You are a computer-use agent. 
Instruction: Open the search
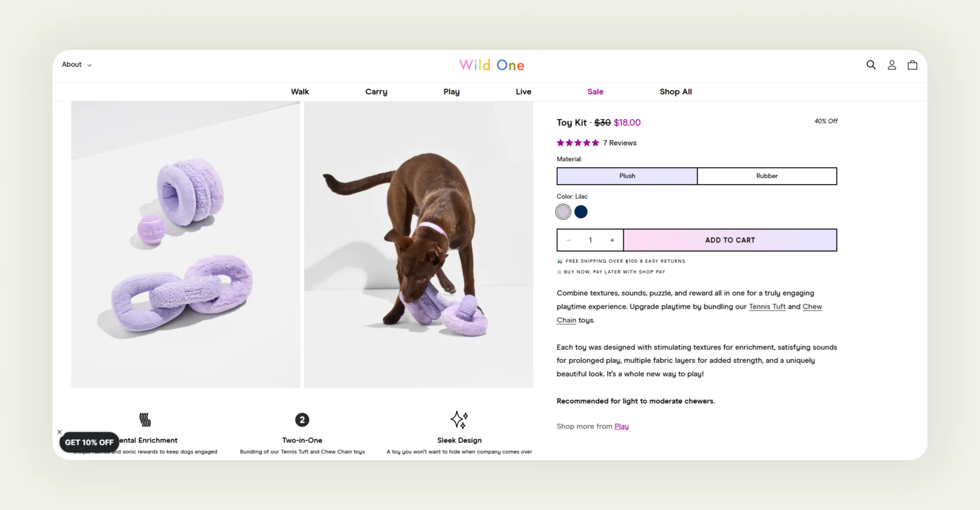click(x=870, y=65)
